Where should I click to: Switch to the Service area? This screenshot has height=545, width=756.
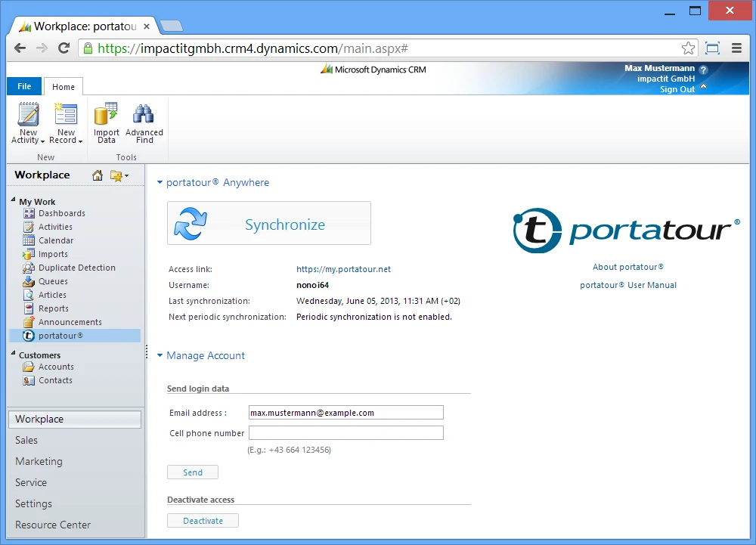click(x=31, y=482)
